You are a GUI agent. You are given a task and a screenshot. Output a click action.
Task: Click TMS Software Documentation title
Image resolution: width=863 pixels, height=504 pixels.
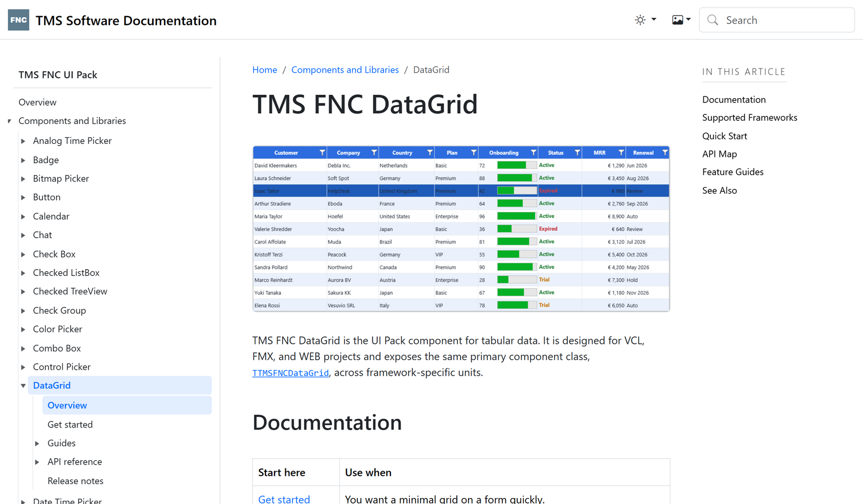(126, 20)
